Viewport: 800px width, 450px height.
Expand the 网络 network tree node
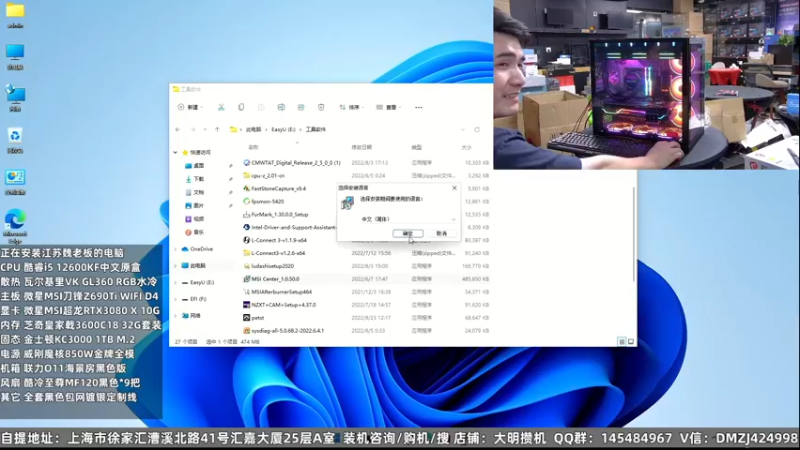pyautogui.click(x=176, y=316)
